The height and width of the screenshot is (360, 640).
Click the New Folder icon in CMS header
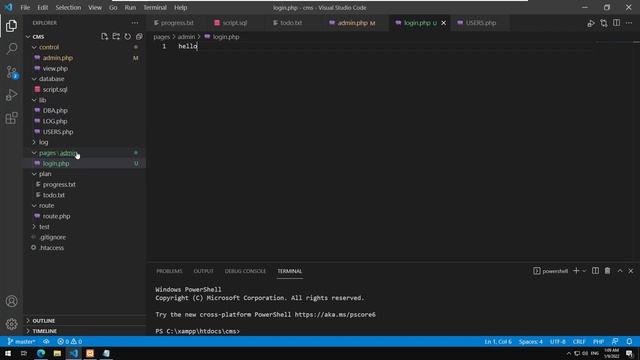pyautogui.click(x=116, y=37)
